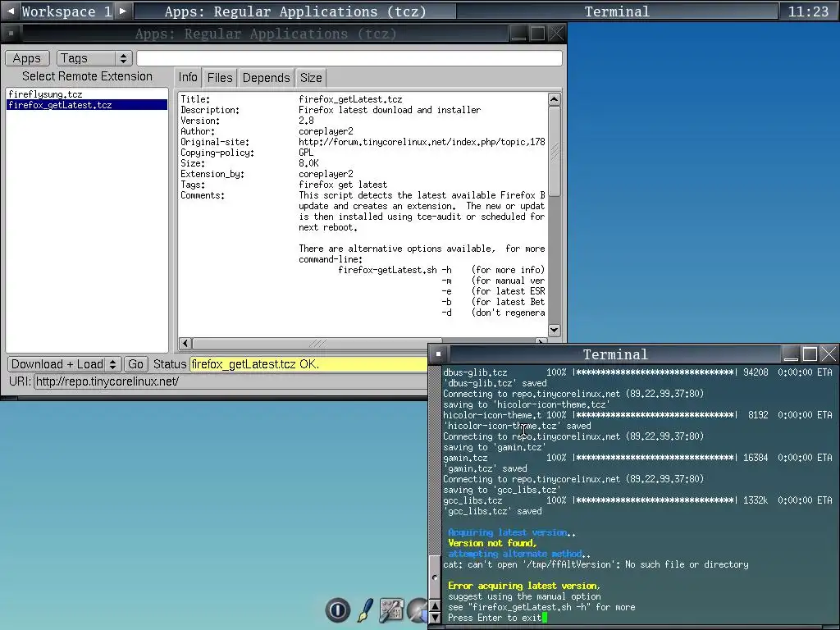
Task: Select fireflysung.tcz in the extension list
Action: tap(87, 94)
